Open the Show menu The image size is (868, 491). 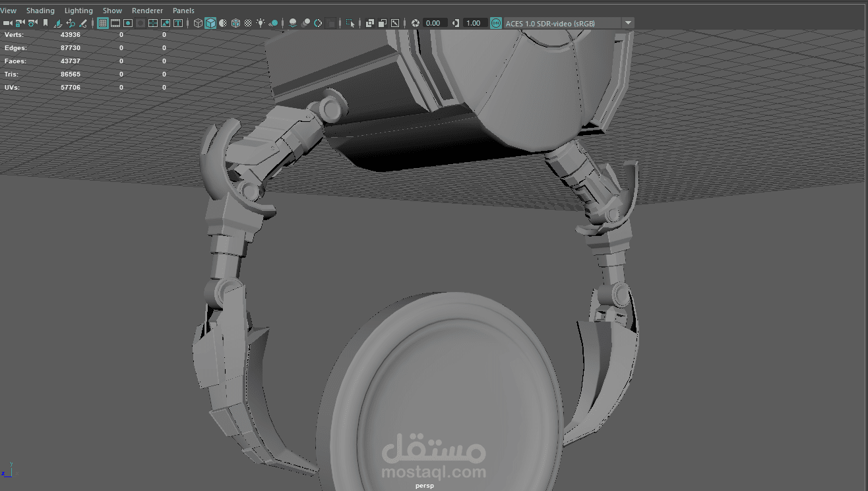pyautogui.click(x=112, y=11)
